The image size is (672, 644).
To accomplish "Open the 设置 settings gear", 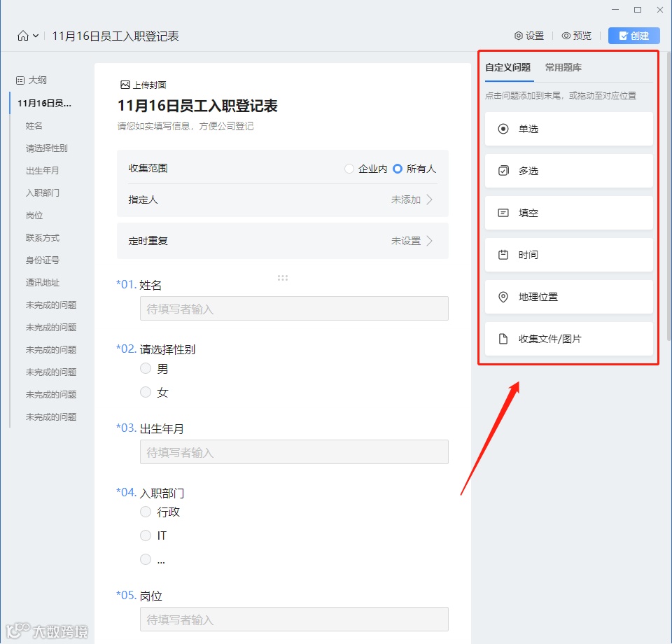I will 518,36.
